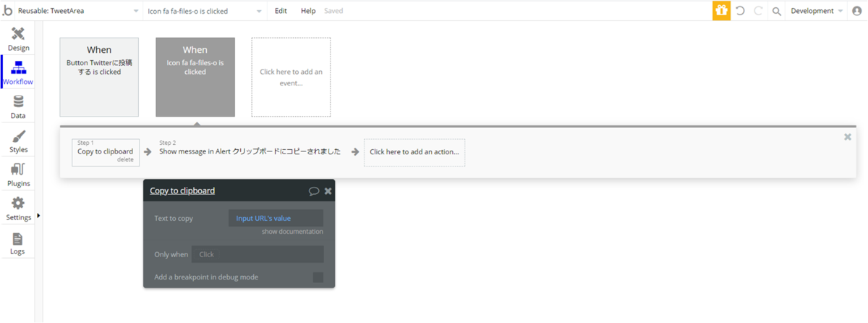Click the user account avatar icon
Viewport: 868px width, 323px height.
tap(857, 11)
